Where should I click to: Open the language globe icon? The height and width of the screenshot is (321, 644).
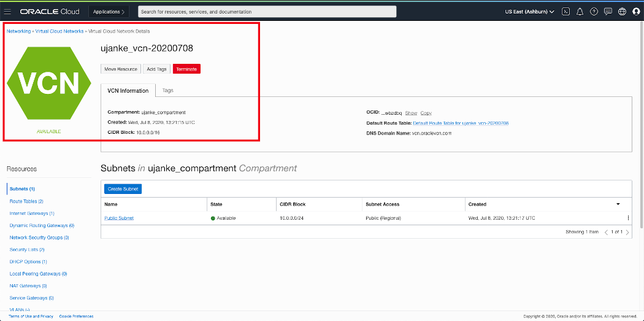tap(623, 12)
